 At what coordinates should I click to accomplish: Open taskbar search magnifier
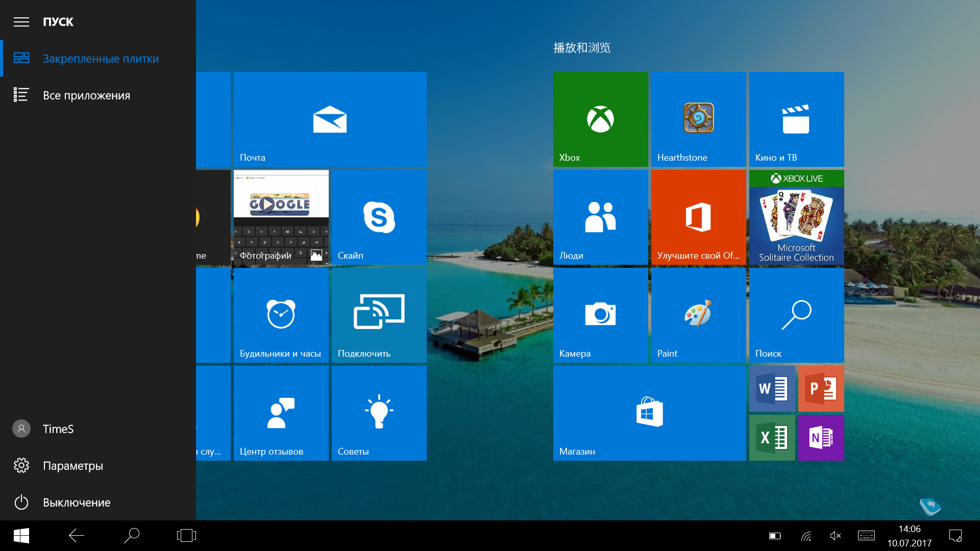(x=132, y=536)
